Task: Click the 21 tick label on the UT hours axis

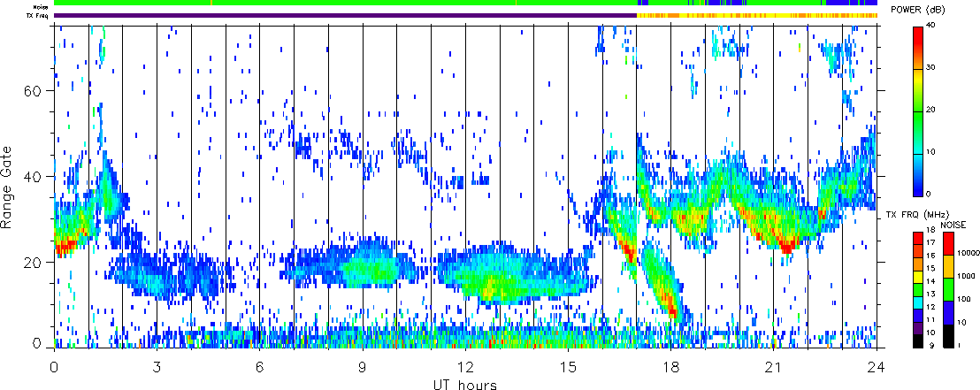Action: (x=773, y=367)
